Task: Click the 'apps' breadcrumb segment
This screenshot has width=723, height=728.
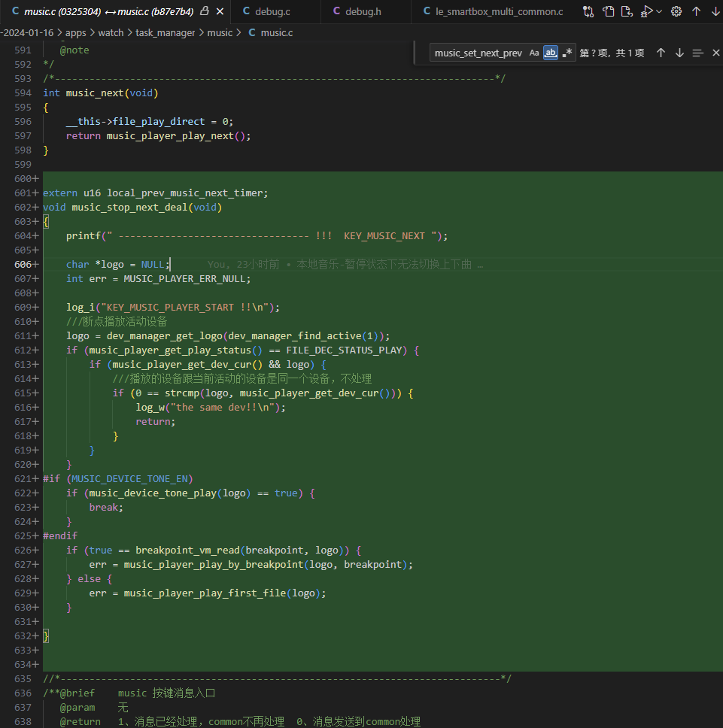Action: pyautogui.click(x=76, y=33)
